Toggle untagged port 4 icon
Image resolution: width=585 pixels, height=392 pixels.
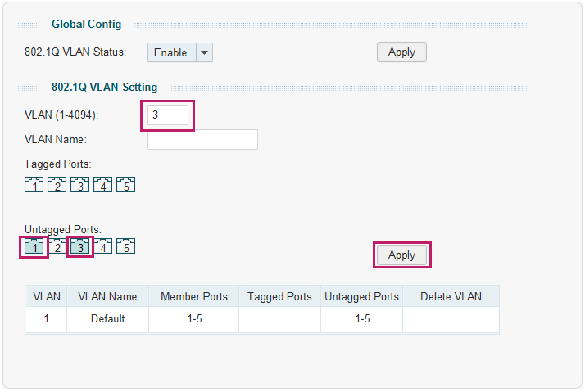[x=102, y=246]
